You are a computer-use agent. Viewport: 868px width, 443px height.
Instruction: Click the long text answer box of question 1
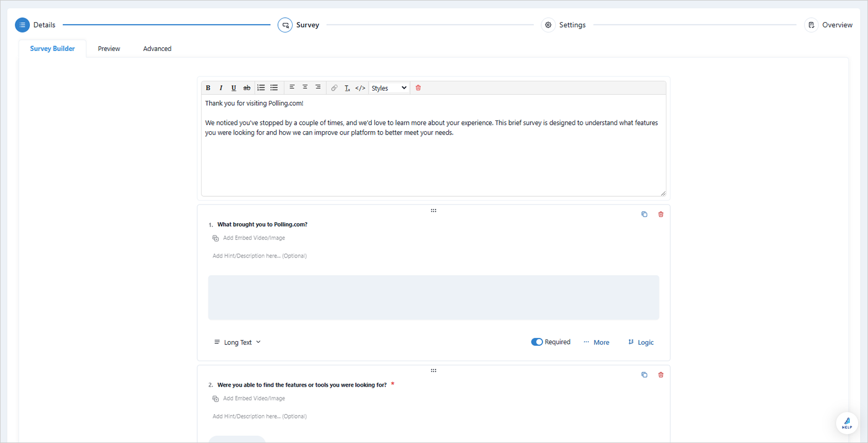point(433,298)
